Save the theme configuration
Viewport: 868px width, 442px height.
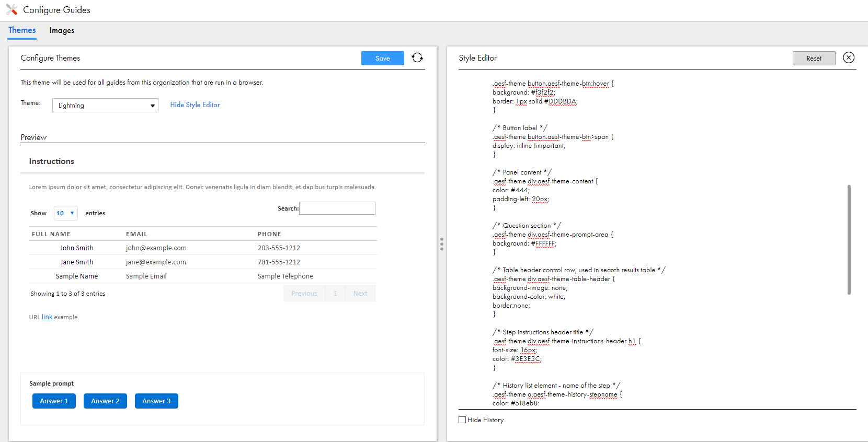tap(383, 59)
